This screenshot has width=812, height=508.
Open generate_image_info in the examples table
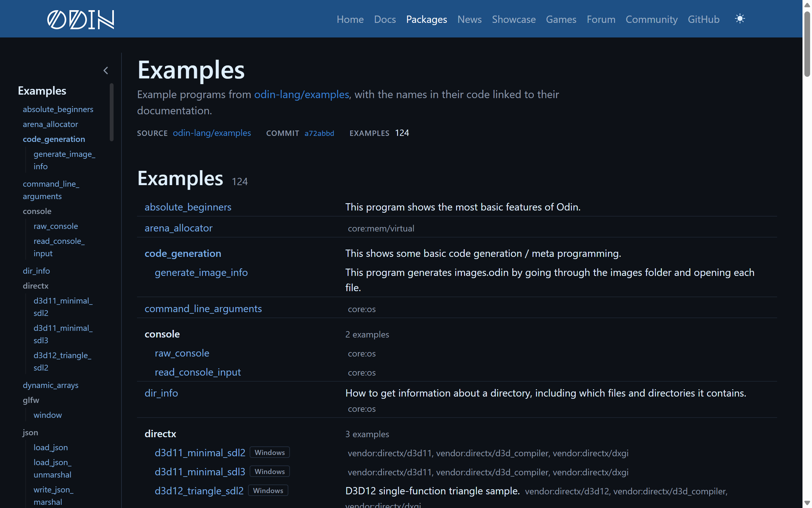click(201, 272)
